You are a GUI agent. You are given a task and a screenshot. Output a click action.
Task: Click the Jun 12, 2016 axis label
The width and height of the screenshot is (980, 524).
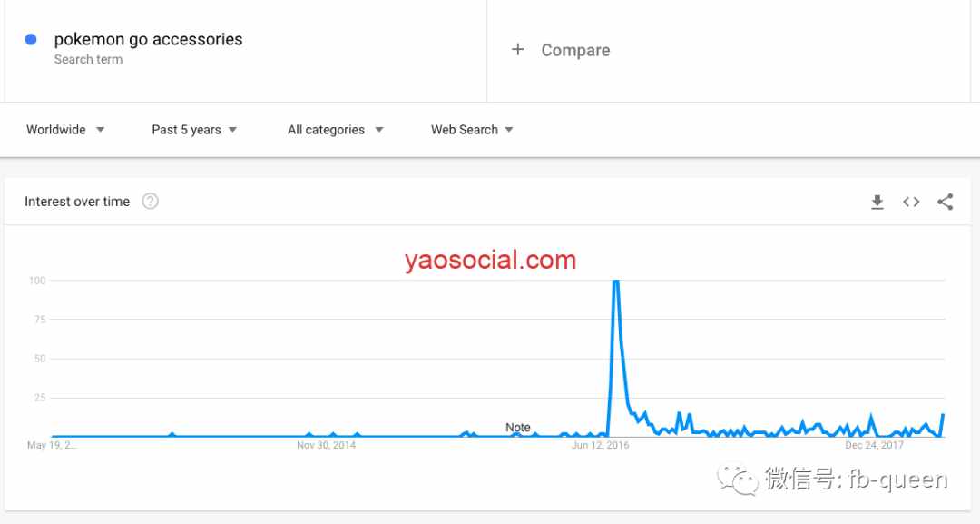pyautogui.click(x=600, y=445)
